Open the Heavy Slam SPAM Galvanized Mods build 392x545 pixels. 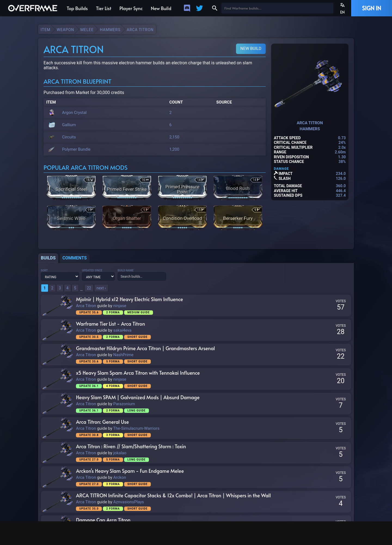[138, 397]
